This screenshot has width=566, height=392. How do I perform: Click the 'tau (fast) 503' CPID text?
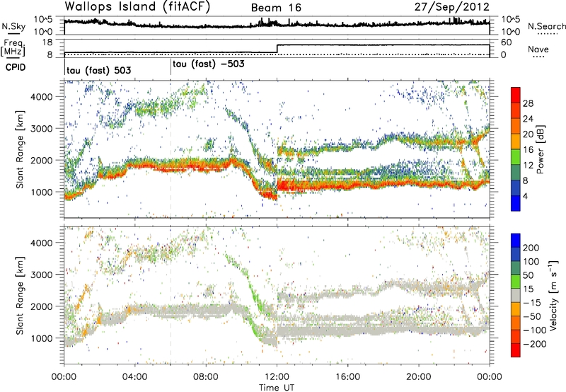click(98, 70)
